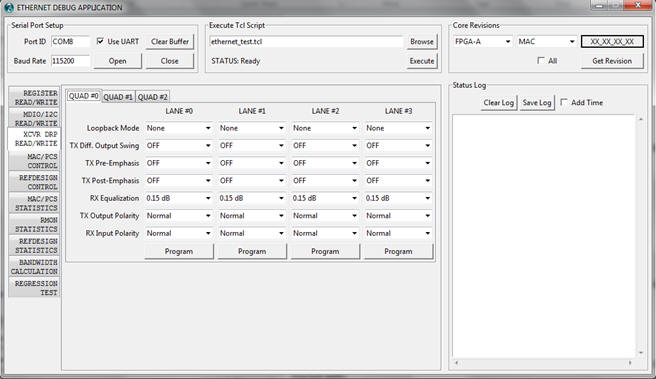Expand Lane #3 TX Pre-Emphasis dropdown

click(x=398, y=163)
